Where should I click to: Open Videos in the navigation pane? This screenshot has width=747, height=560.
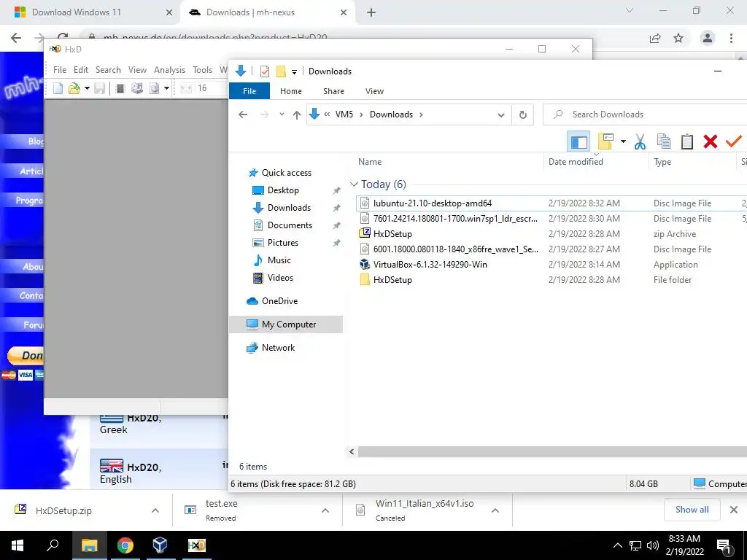click(280, 278)
